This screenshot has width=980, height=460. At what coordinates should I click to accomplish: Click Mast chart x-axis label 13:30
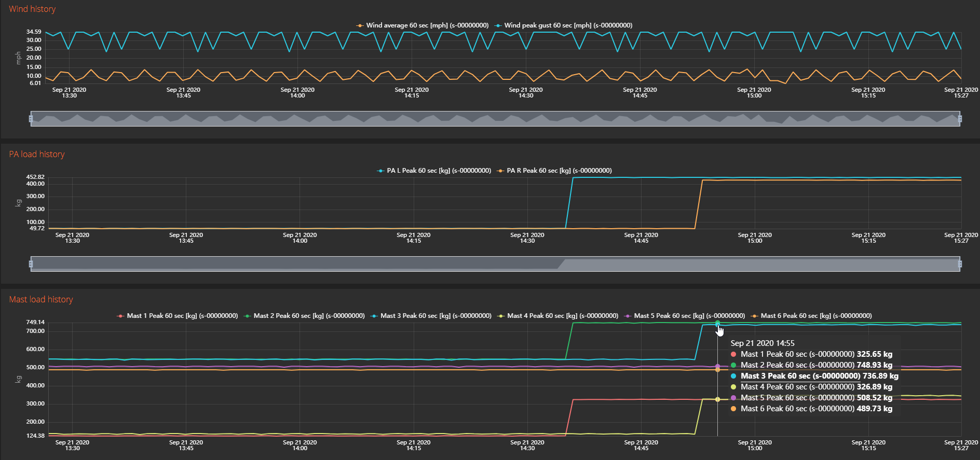click(72, 445)
